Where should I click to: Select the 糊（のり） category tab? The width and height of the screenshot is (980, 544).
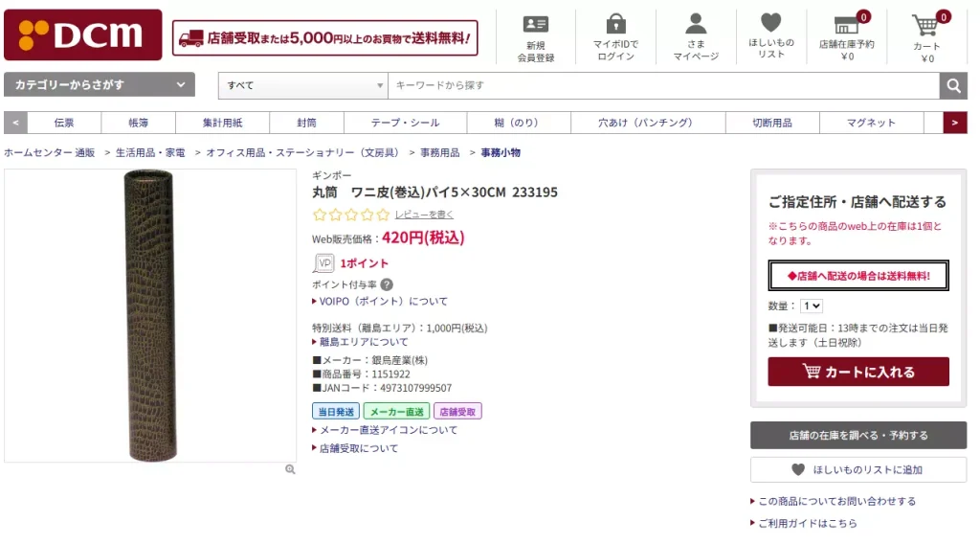[x=518, y=123]
